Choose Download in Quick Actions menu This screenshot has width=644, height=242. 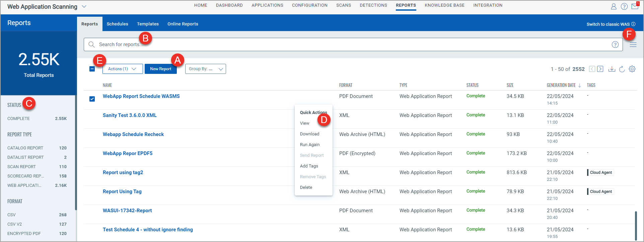tap(309, 134)
